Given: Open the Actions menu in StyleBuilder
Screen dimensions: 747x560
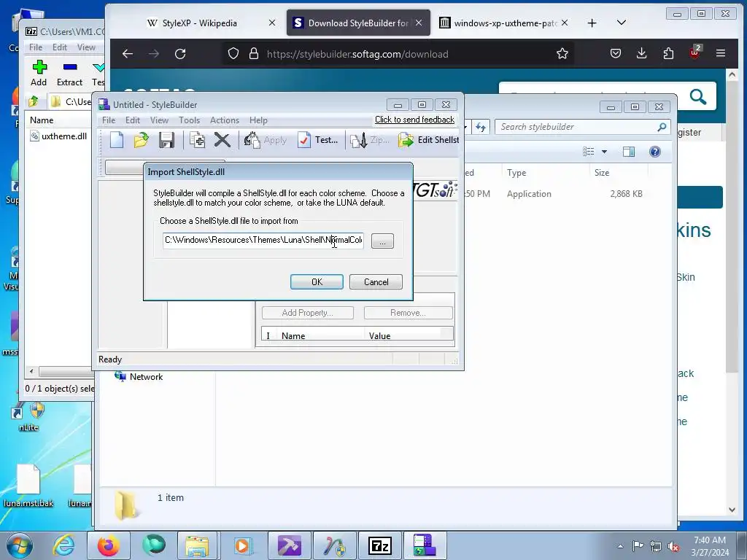Looking at the screenshot, I should (225, 120).
